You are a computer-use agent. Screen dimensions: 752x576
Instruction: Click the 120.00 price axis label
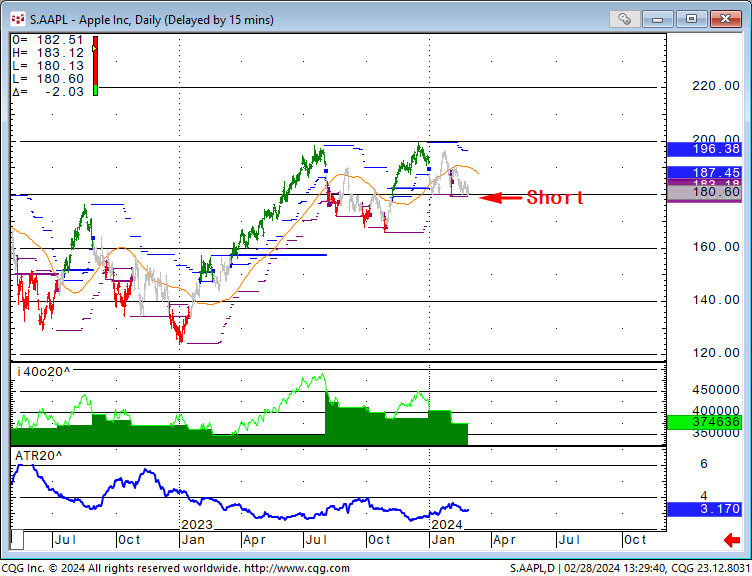(x=716, y=353)
